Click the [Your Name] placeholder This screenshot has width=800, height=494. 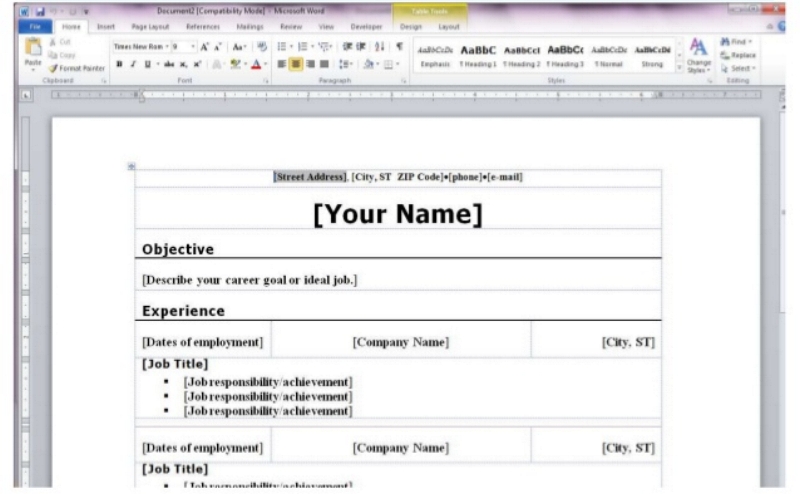tap(398, 214)
